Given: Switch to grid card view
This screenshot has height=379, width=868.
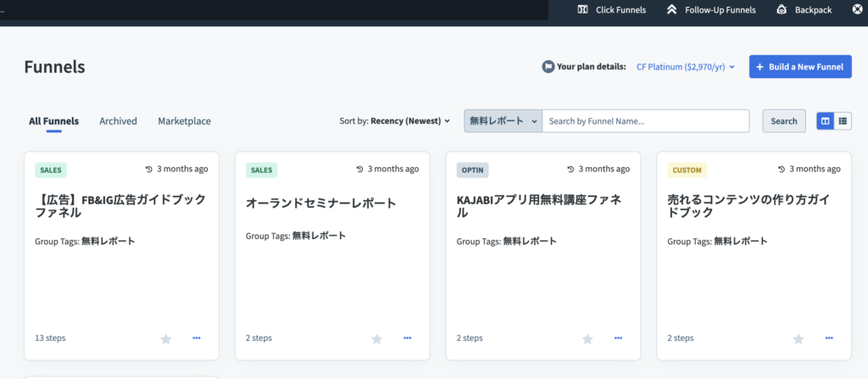Looking at the screenshot, I should tap(826, 120).
